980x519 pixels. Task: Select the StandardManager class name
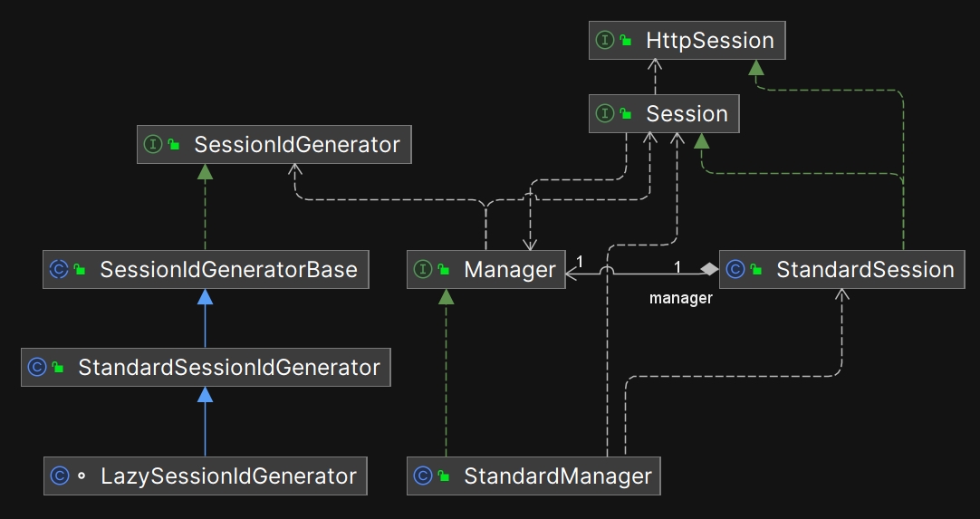557,476
